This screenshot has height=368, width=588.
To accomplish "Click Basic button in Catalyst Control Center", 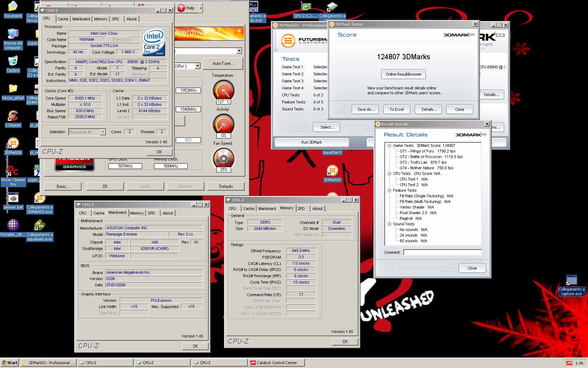I will coord(63,186).
